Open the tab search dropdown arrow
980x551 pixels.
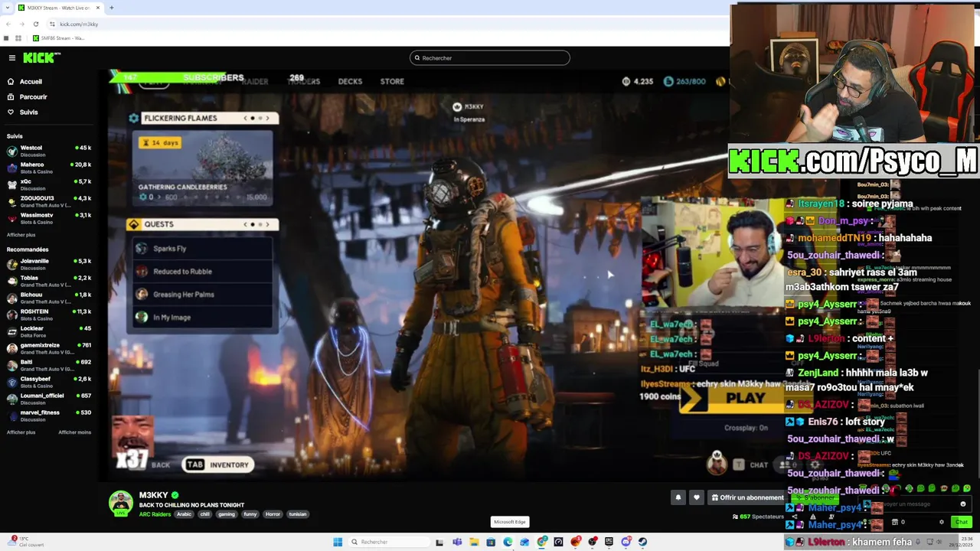[8, 8]
